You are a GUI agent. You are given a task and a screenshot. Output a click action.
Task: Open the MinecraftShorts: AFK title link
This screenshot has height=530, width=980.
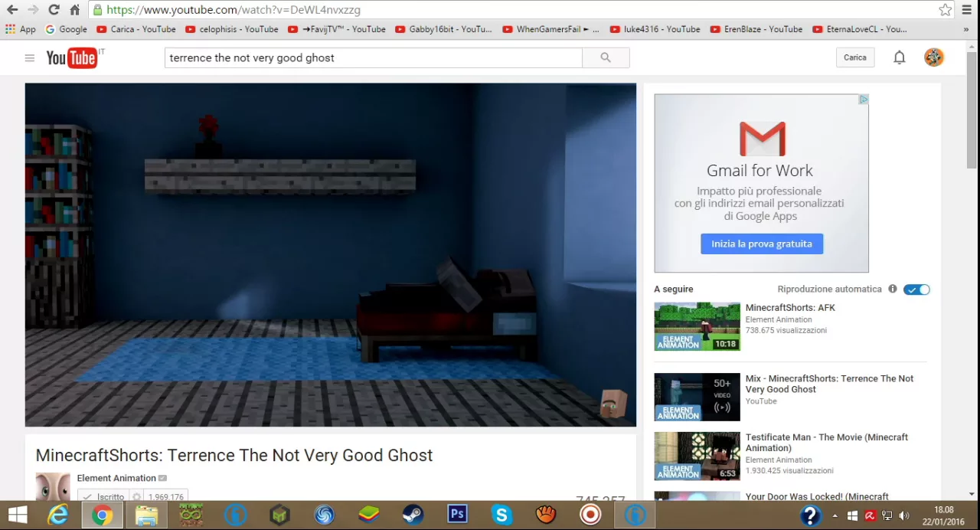click(790, 307)
